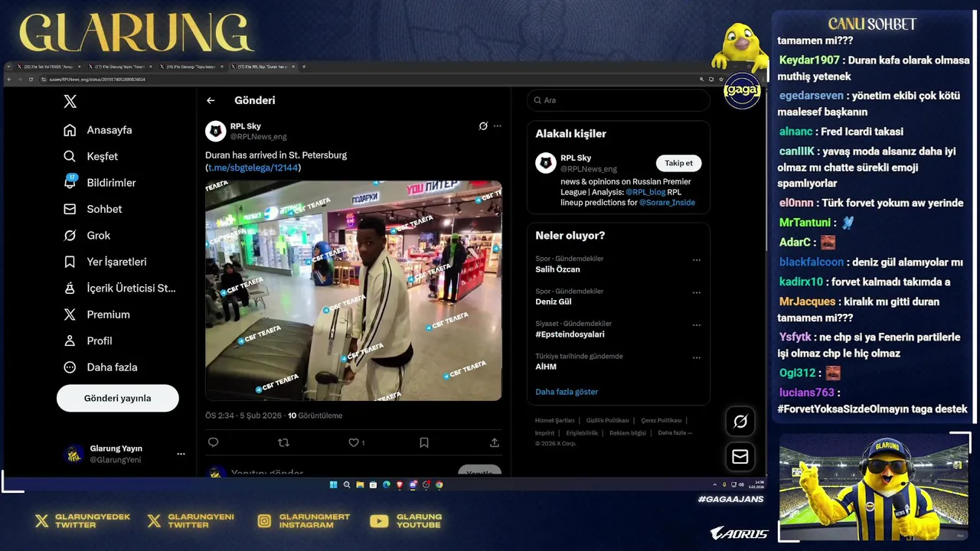
Task: Open Gizlilik Politikası footer link
Action: tap(608, 420)
